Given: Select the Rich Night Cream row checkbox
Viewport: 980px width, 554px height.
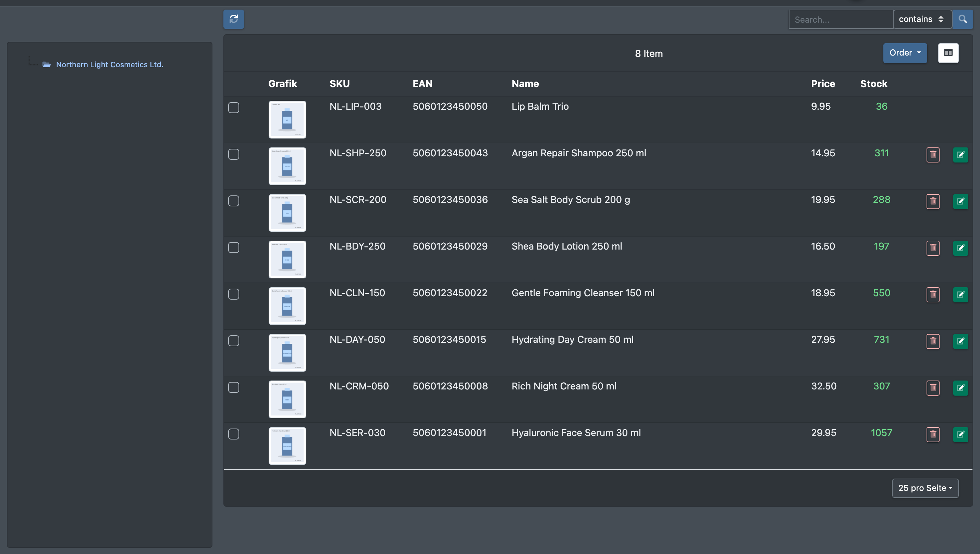Looking at the screenshot, I should point(234,387).
